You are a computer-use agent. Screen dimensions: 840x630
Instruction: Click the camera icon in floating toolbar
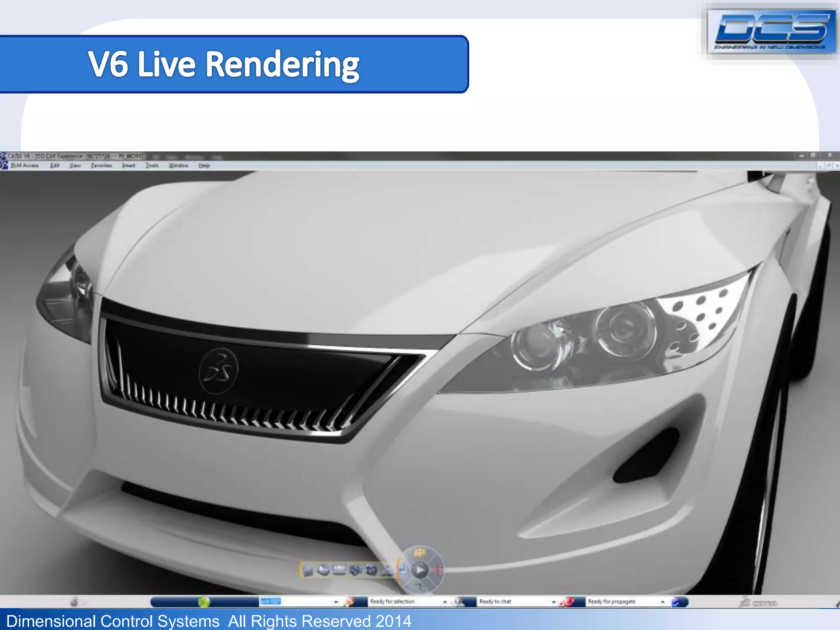point(372,570)
